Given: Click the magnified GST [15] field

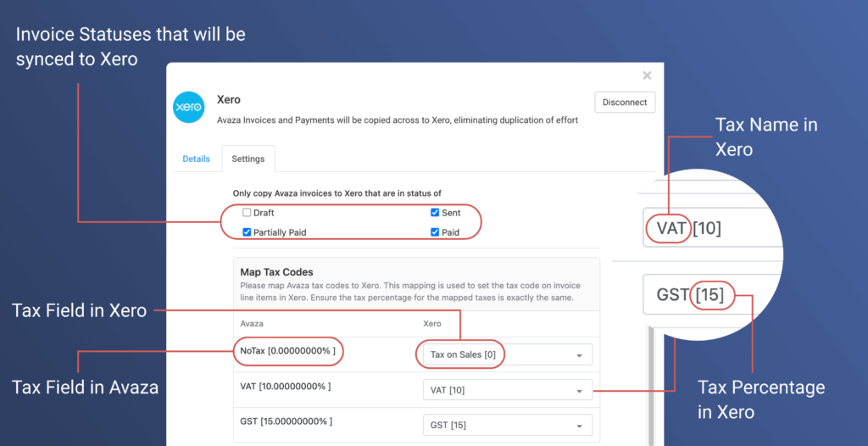Looking at the screenshot, I should pos(712,295).
